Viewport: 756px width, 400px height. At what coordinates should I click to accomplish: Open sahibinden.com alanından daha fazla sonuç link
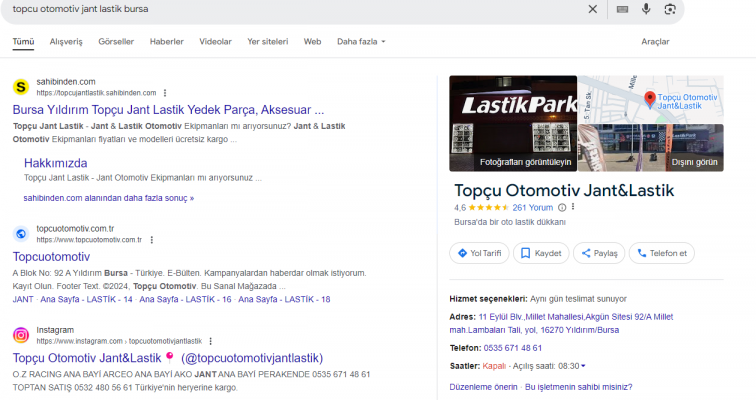[x=109, y=198]
